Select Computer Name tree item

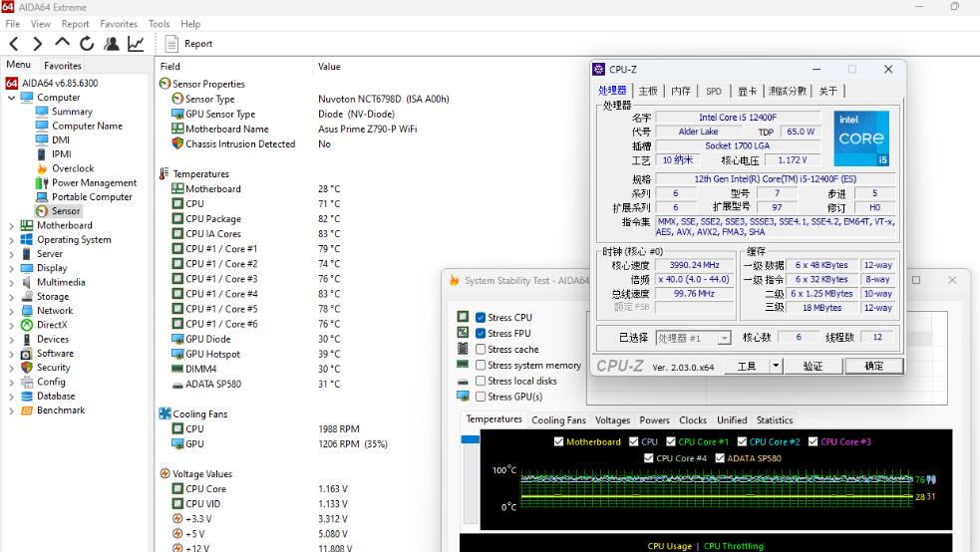pos(87,127)
